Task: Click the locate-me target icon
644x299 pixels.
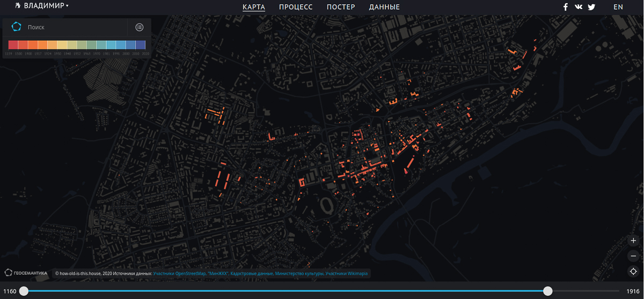Action: coord(634,271)
